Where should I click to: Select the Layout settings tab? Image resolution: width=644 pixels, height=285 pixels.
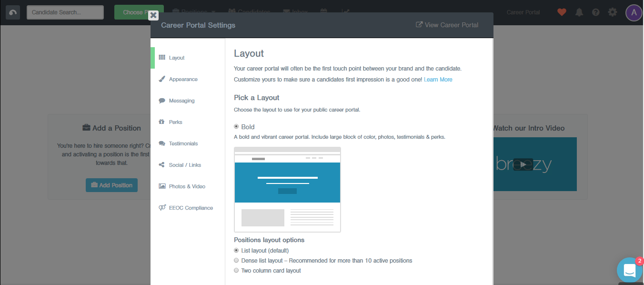(188, 58)
